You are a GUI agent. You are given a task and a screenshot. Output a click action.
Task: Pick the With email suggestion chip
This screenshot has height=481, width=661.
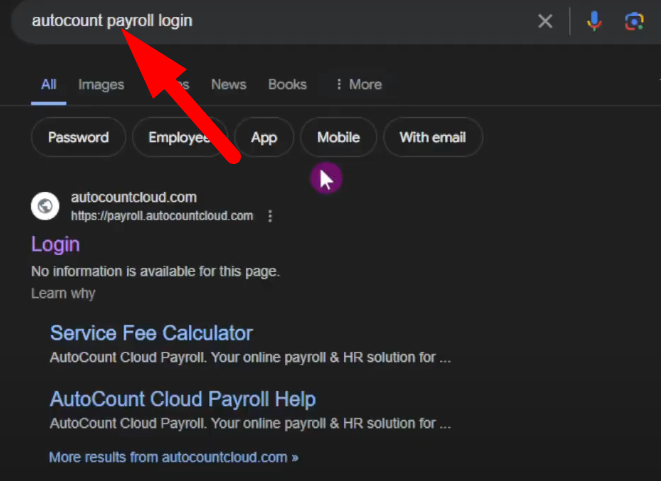(x=433, y=138)
